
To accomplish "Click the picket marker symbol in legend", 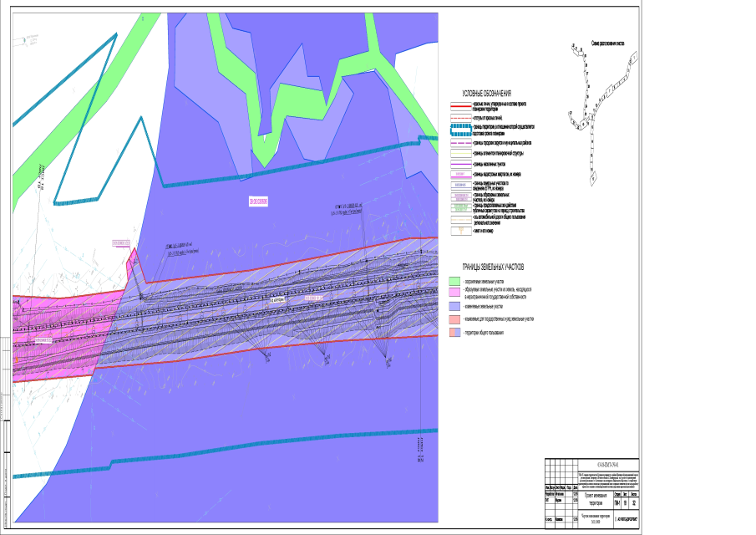I will click(459, 229).
